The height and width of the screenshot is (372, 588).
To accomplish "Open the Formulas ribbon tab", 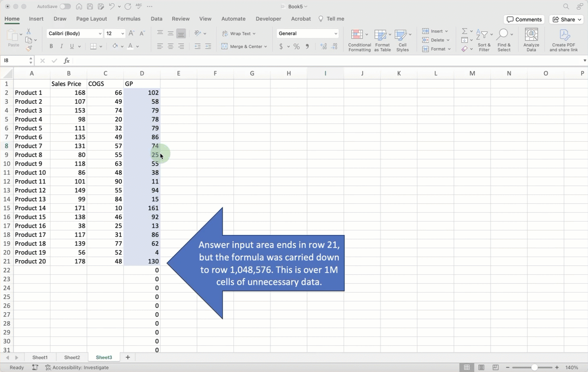I will pos(129,19).
